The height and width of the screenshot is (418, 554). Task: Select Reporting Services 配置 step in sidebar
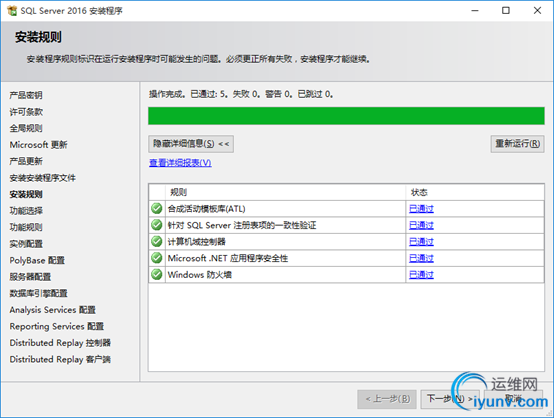point(57,326)
